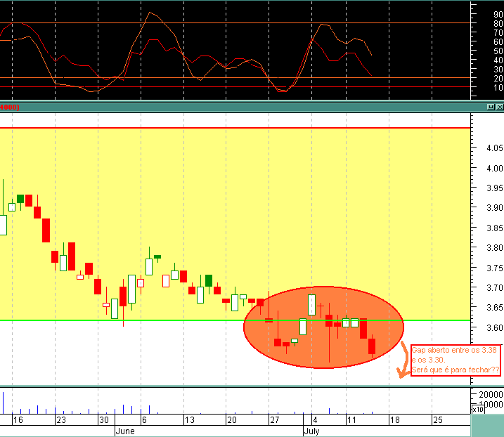Click the July month label
This screenshot has height=437, width=504.
(311, 431)
